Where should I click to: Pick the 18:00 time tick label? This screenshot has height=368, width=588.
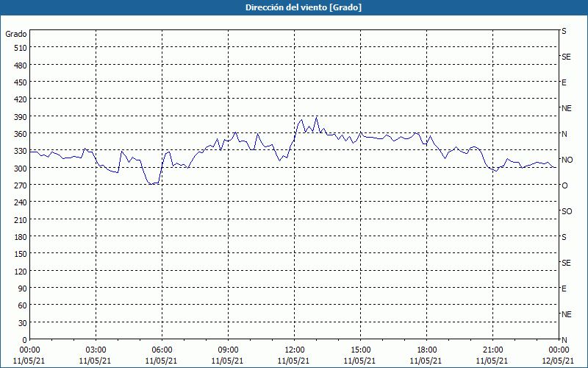point(426,350)
